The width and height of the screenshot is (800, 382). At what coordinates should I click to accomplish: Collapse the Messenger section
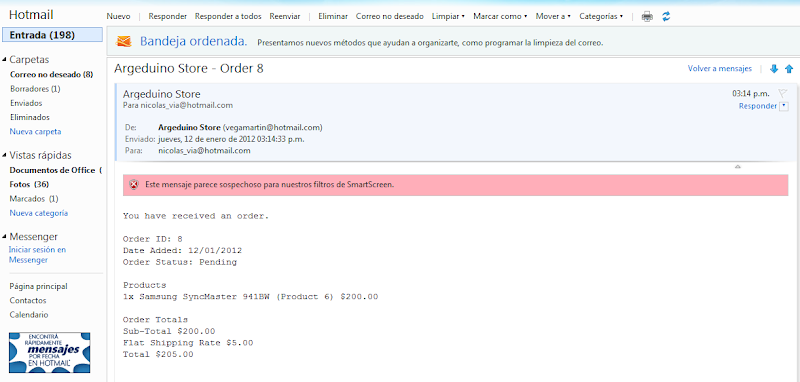point(5,237)
